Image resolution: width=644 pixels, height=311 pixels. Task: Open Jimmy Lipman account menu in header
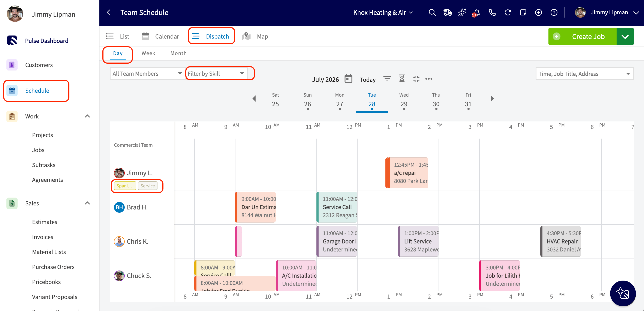click(607, 12)
